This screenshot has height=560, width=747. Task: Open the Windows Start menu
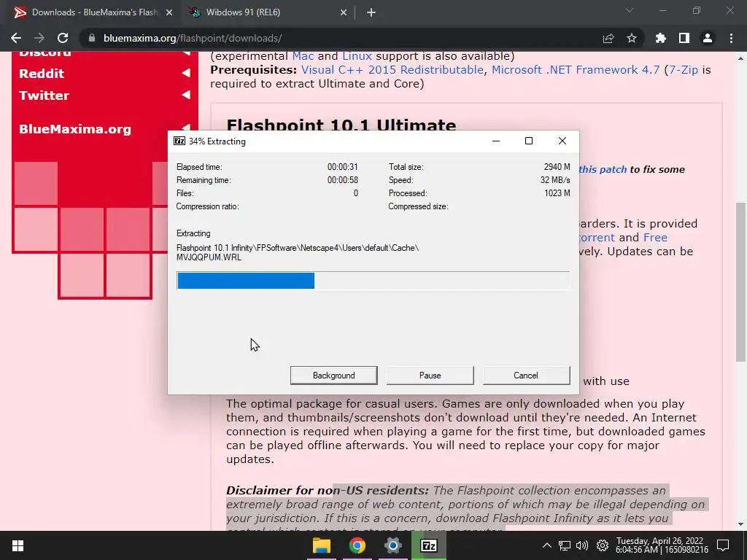pos(18,545)
